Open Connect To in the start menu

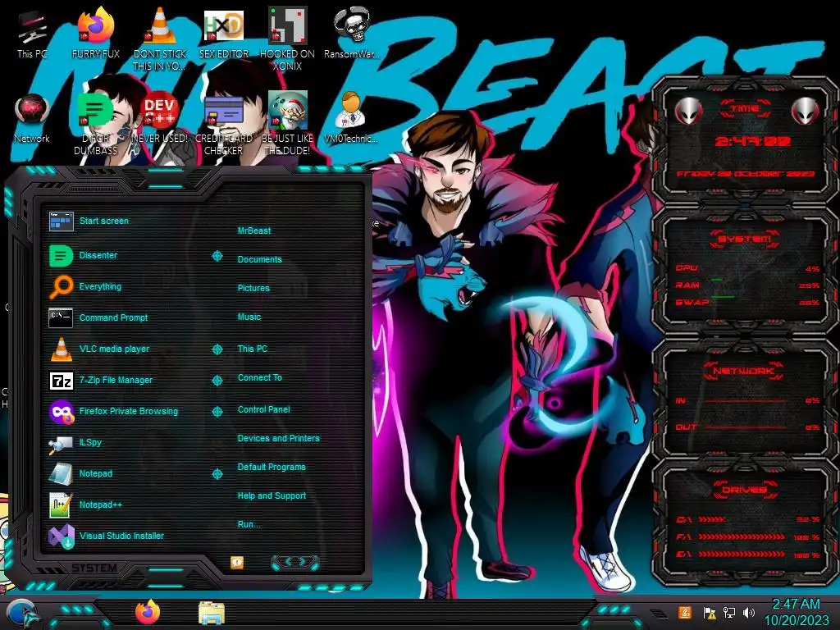260,377
